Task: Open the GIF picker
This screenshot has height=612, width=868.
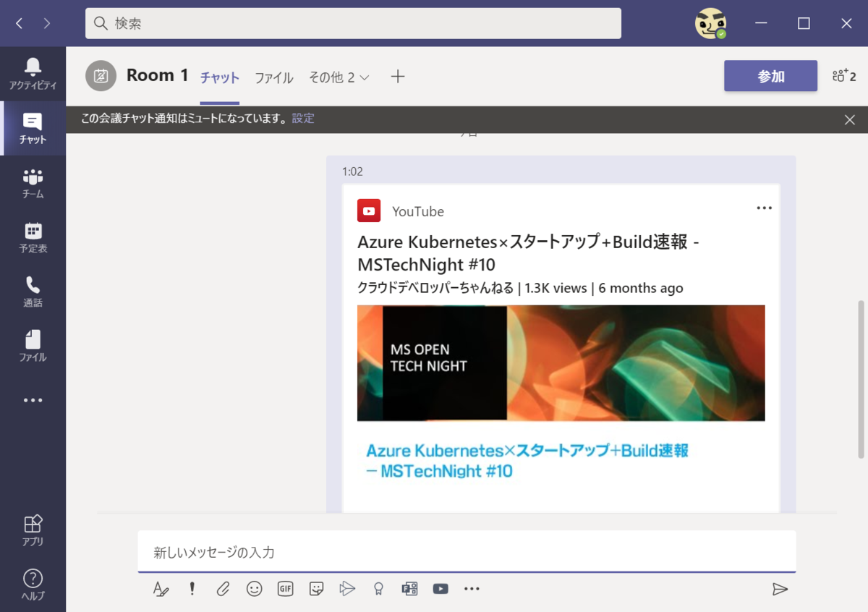Action: (x=285, y=588)
